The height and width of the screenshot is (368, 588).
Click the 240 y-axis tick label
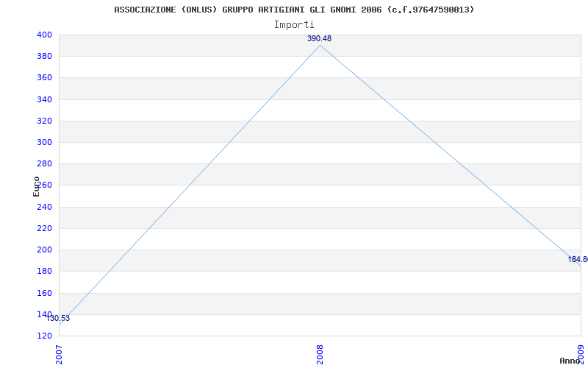point(44,207)
